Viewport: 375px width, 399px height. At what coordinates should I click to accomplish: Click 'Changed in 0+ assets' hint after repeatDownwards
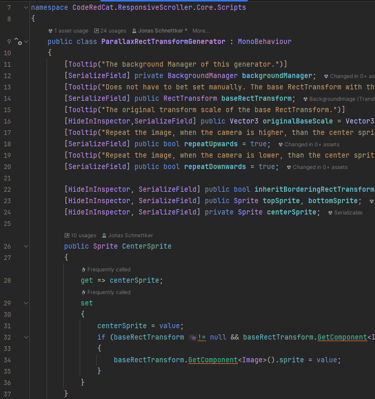(x=317, y=167)
